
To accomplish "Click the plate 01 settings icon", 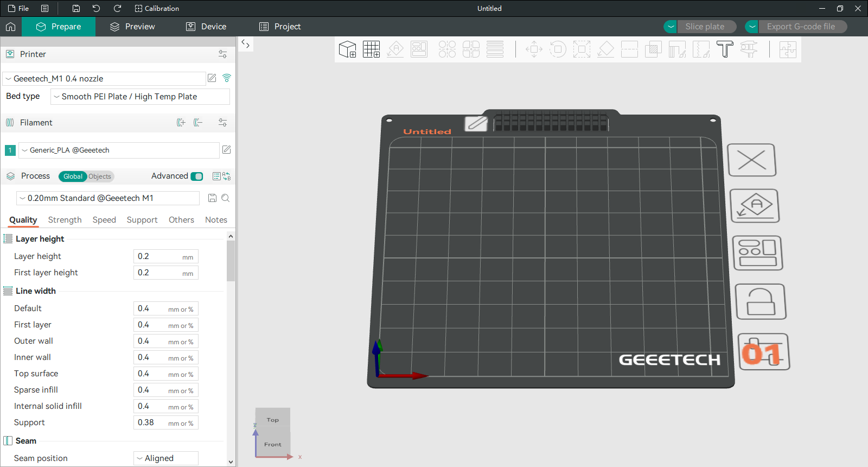I will coord(764,352).
